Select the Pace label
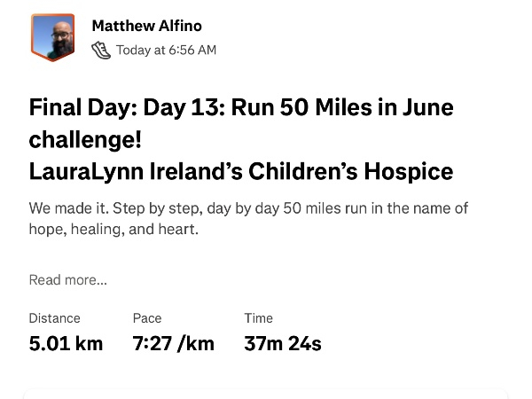The width and height of the screenshot is (532, 399). (147, 318)
